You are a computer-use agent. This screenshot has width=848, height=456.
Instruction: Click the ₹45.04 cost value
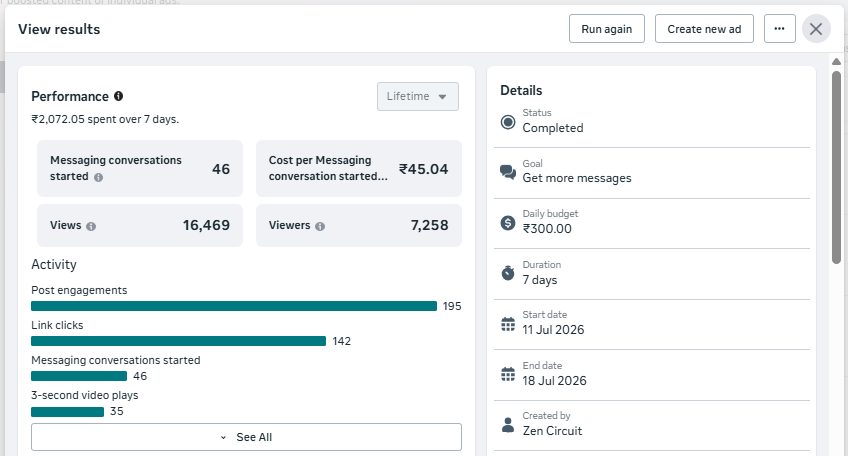point(423,169)
